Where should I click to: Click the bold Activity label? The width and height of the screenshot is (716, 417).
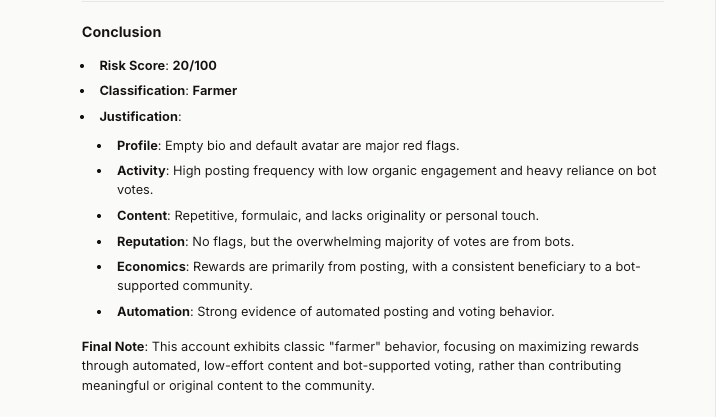[x=142, y=171]
